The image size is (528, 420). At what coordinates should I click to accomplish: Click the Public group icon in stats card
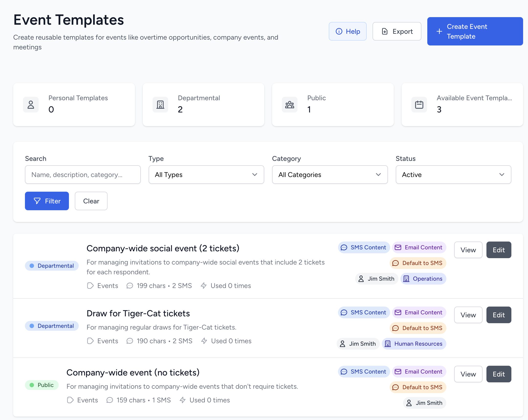click(289, 105)
